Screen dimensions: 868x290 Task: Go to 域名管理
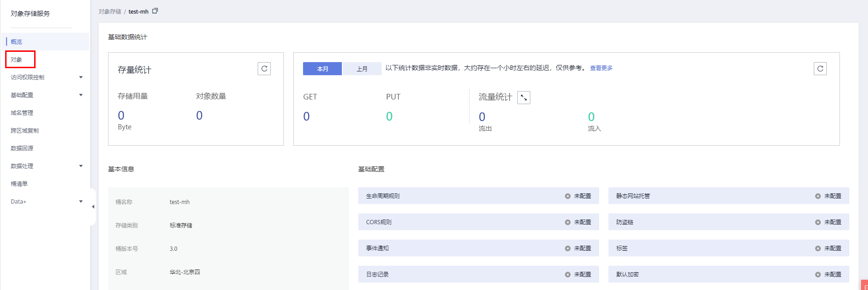(x=22, y=113)
